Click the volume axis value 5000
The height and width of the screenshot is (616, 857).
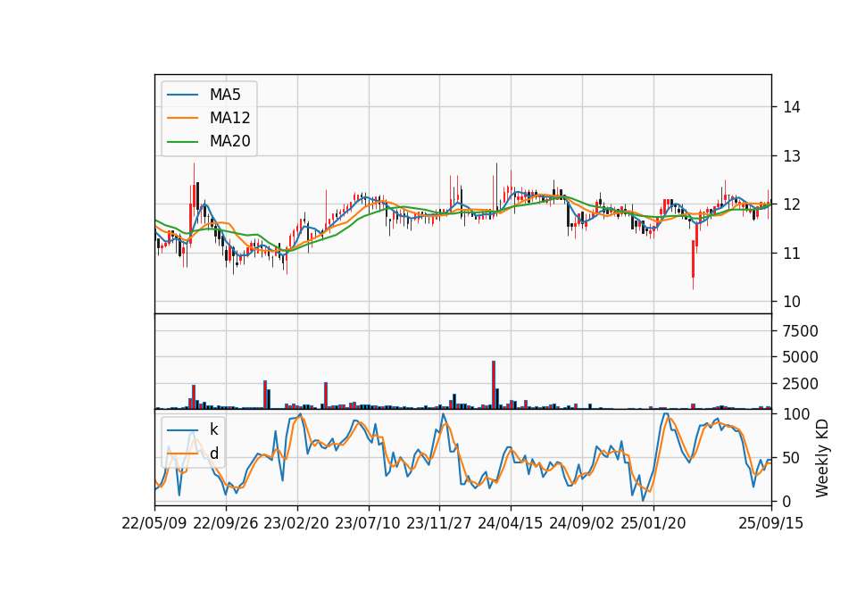[800, 357]
